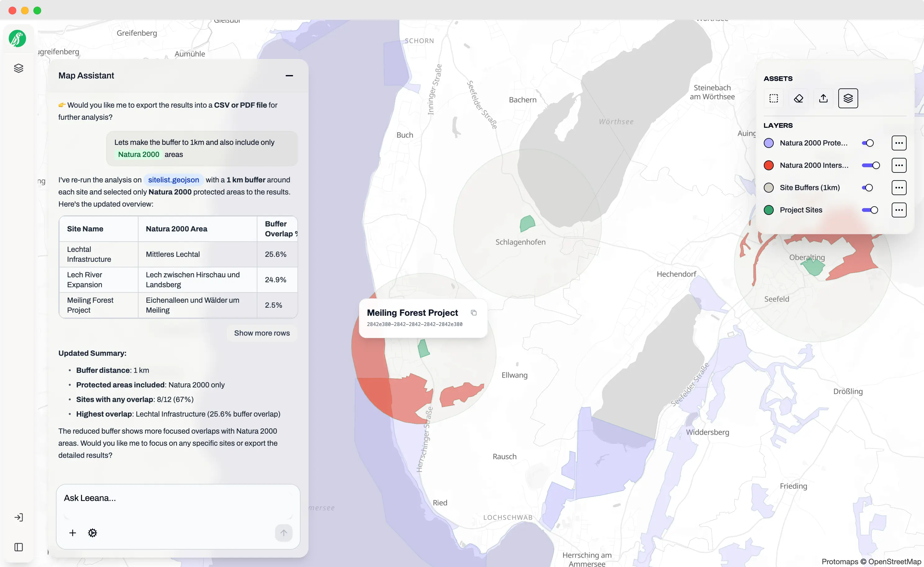
Task: Copy the Meiling Forest Project ID
Action: (x=473, y=313)
